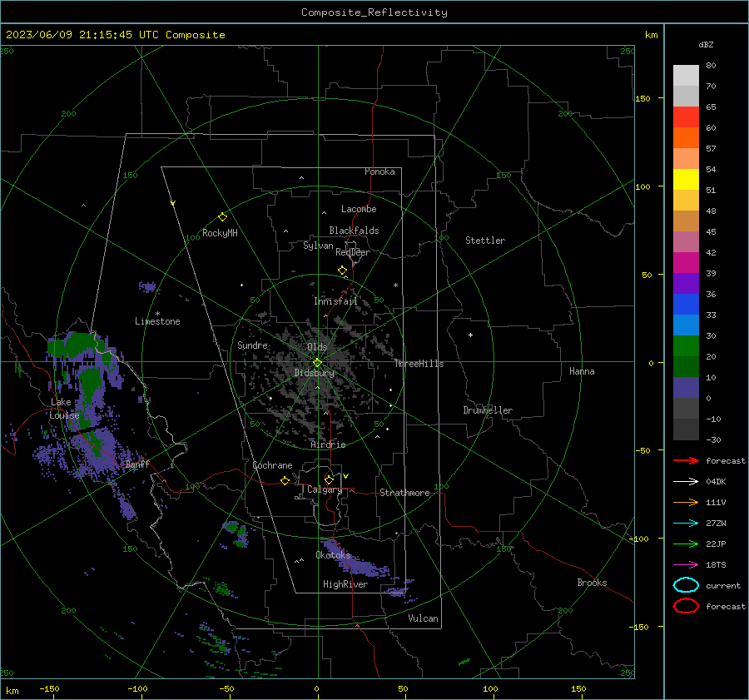Viewport: 749px width, 700px height.
Task: Click the Drumheller town label
Action: (488, 410)
